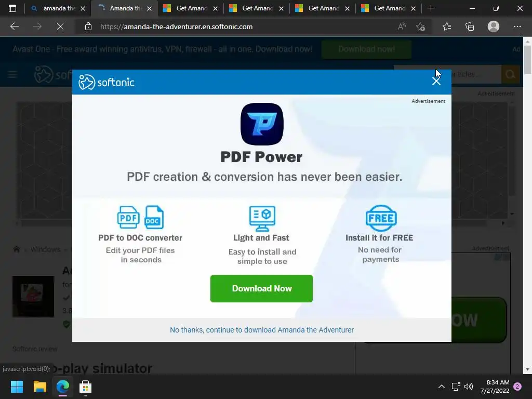
Task: Open File Explorer from the taskbar
Action: (39, 387)
